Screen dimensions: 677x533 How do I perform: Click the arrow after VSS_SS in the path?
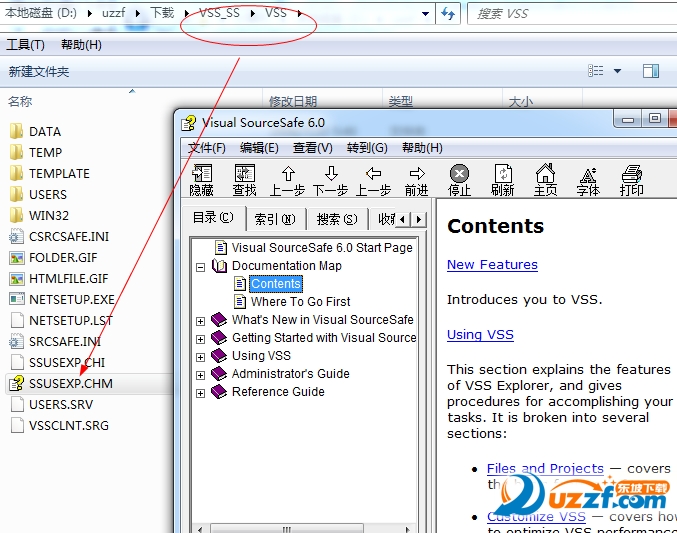point(253,14)
